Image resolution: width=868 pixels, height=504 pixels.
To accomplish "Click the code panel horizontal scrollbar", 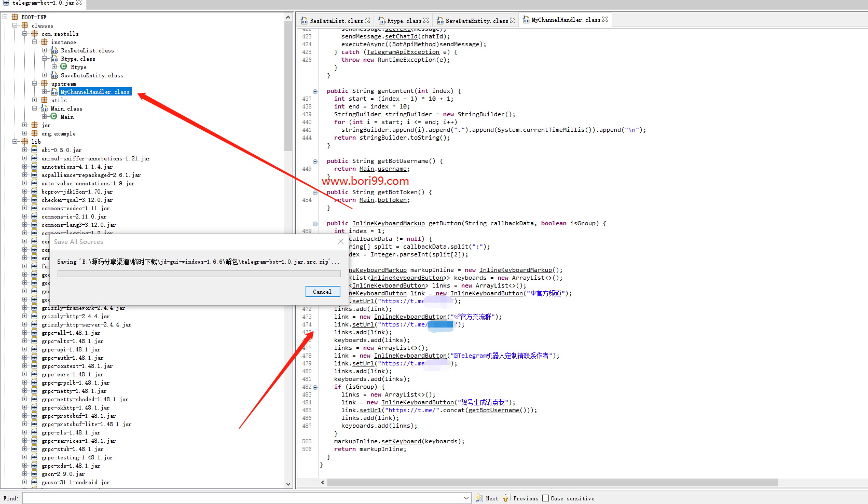I will click(x=553, y=483).
